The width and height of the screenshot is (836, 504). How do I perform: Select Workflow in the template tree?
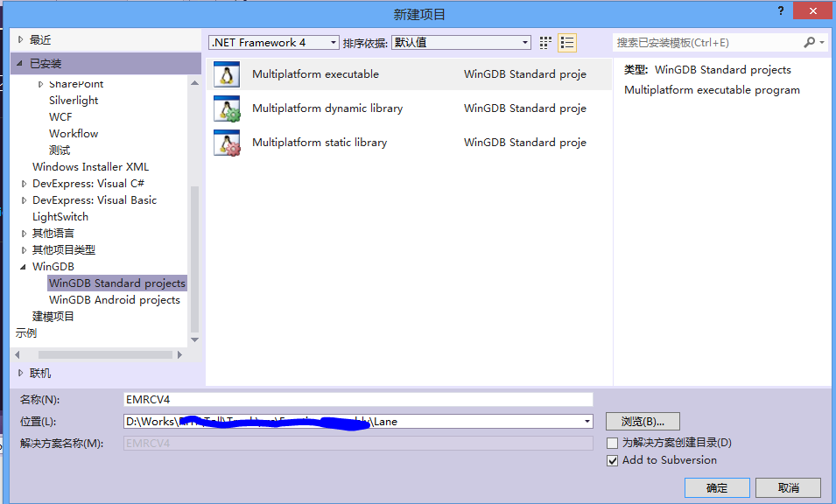(74, 133)
